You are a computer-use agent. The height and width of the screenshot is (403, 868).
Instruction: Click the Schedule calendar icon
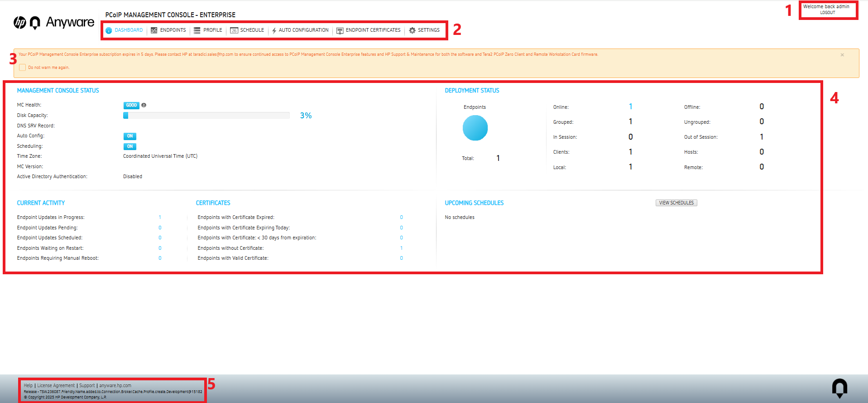pyautogui.click(x=234, y=30)
